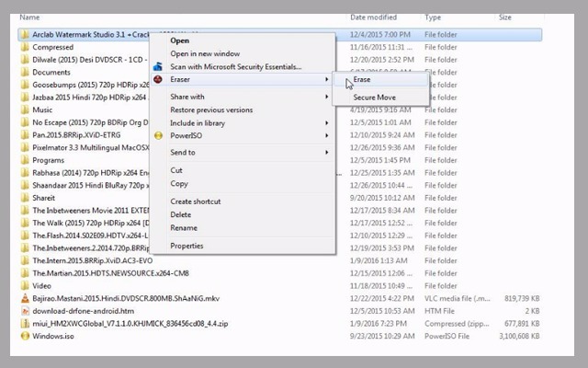
Task: Click the Video folder icon
Action: 24,285
